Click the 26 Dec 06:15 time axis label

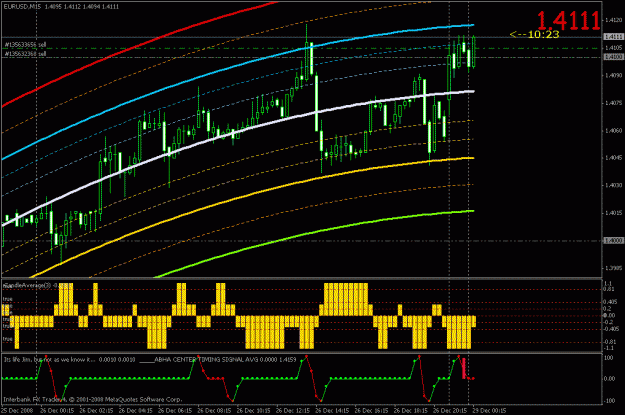pos(175,410)
